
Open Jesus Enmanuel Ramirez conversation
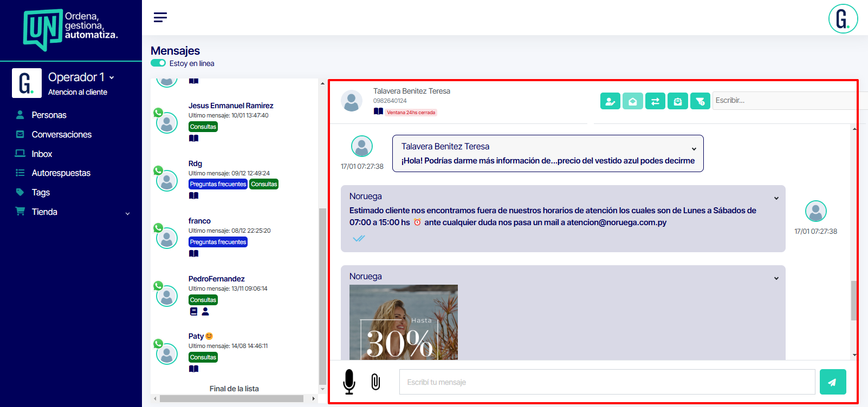pyautogui.click(x=231, y=106)
